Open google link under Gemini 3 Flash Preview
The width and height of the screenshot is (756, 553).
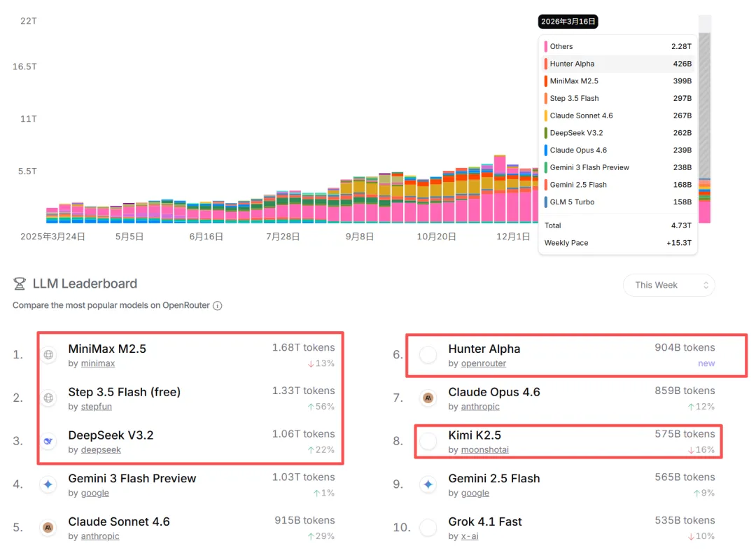tap(95, 493)
